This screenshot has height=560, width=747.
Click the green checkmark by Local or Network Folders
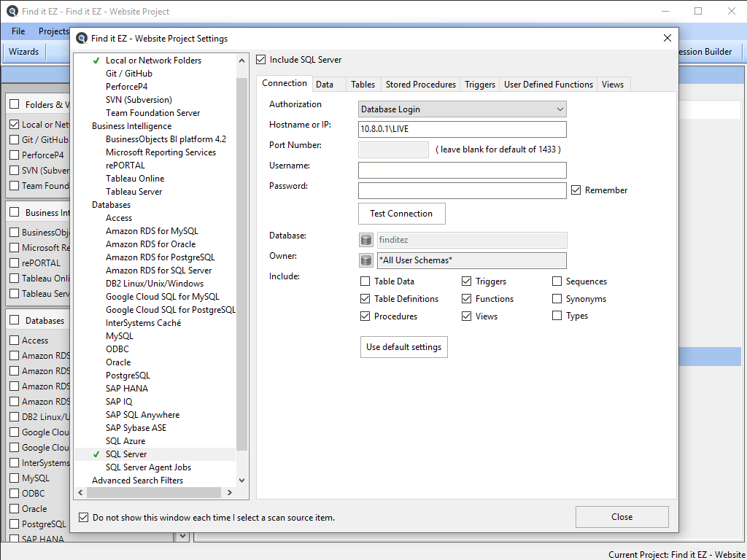[x=96, y=61]
